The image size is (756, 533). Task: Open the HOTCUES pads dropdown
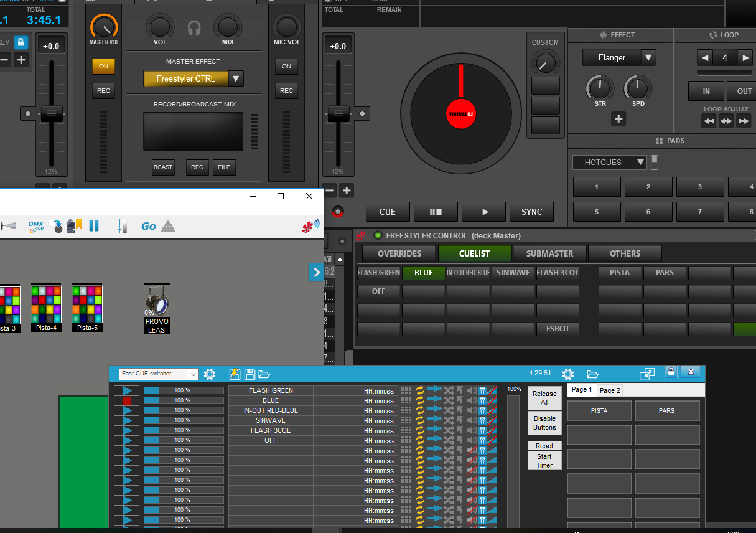point(641,163)
